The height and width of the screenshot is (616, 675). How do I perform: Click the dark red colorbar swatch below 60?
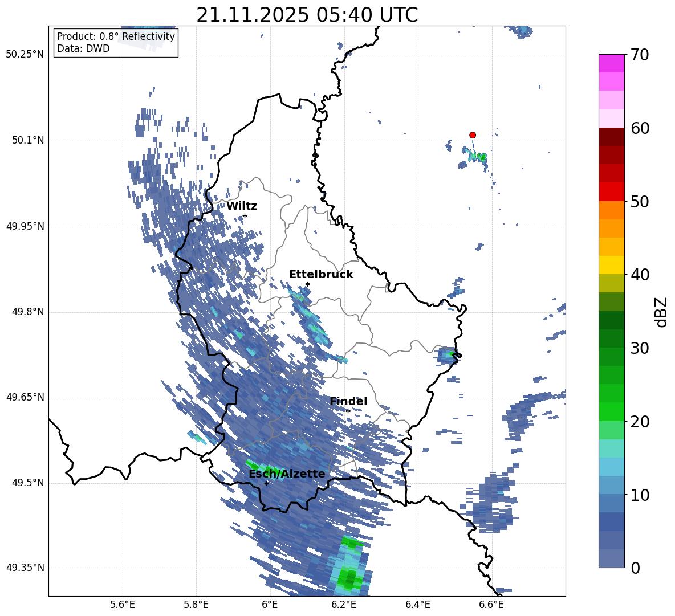tap(611, 137)
